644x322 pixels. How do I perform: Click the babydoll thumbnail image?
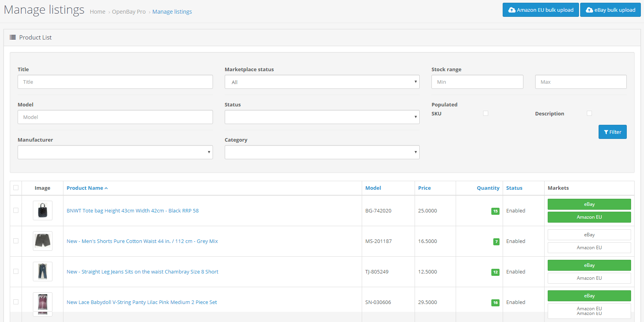click(x=43, y=304)
